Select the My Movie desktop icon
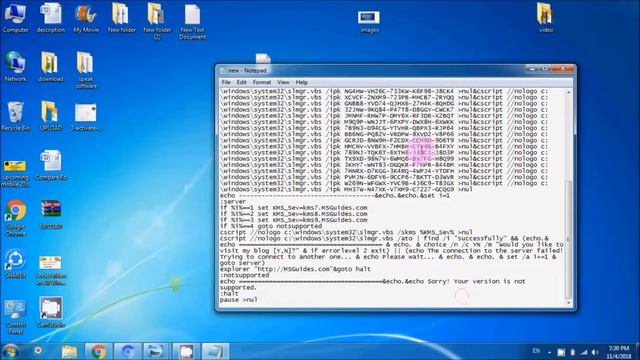The height and width of the screenshot is (360, 640). pyautogui.click(x=86, y=18)
